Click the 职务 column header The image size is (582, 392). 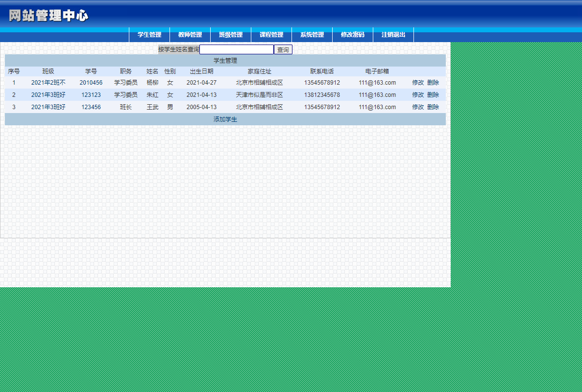tap(126, 71)
